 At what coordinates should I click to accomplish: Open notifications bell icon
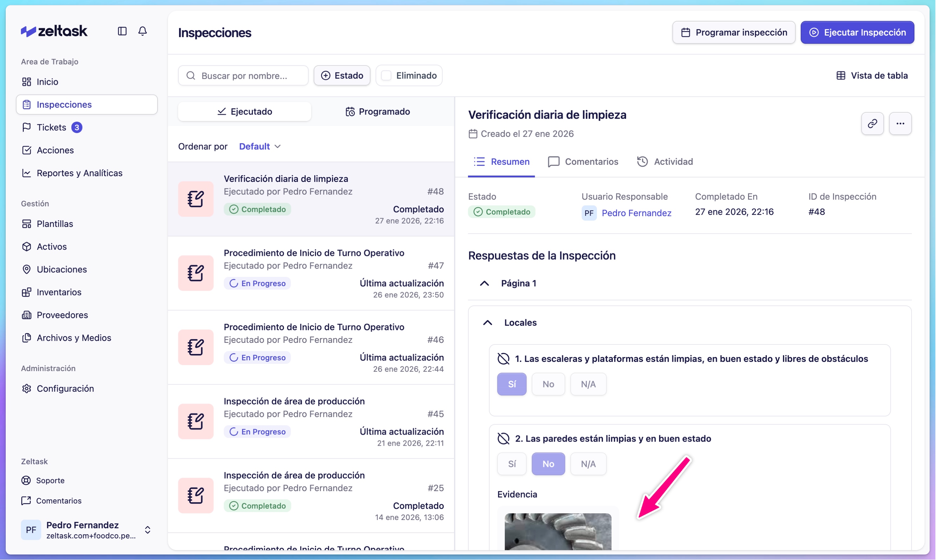pyautogui.click(x=142, y=31)
